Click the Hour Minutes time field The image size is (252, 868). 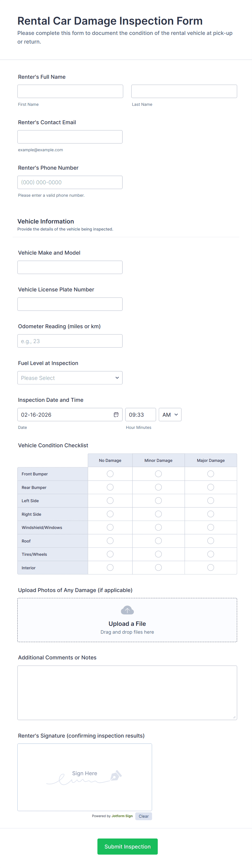(x=140, y=415)
